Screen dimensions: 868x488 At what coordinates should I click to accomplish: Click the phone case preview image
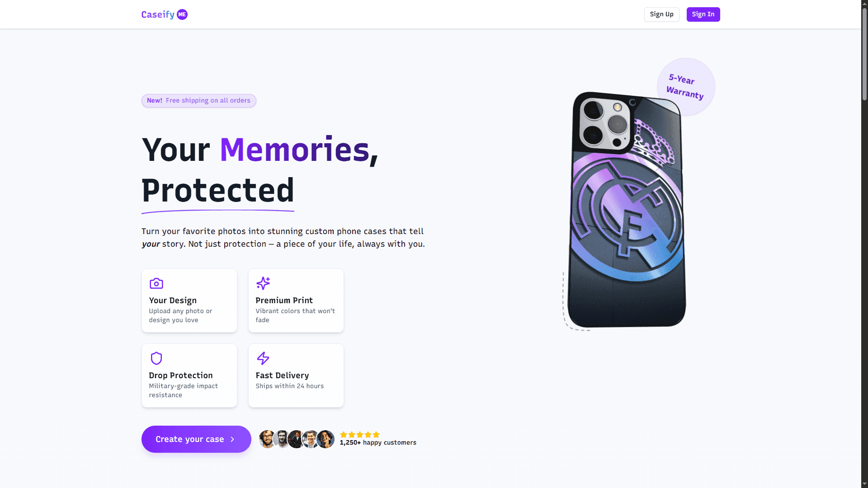click(627, 210)
